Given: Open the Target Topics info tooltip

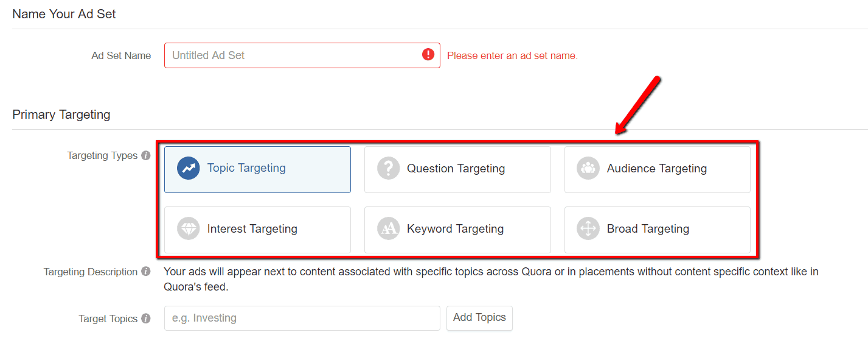Looking at the screenshot, I should click(146, 319).
